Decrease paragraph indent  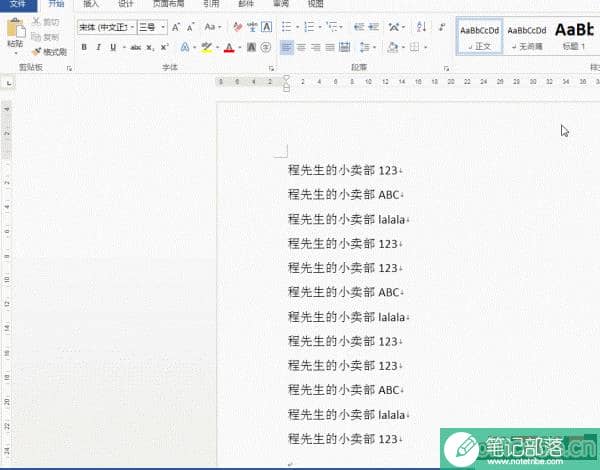click(x=359, y=27)
